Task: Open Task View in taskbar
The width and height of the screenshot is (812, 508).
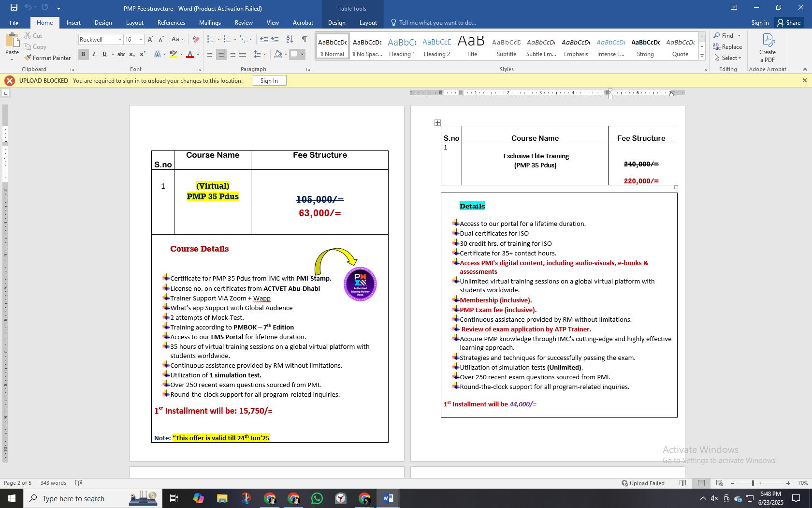Action: point(174,498)
